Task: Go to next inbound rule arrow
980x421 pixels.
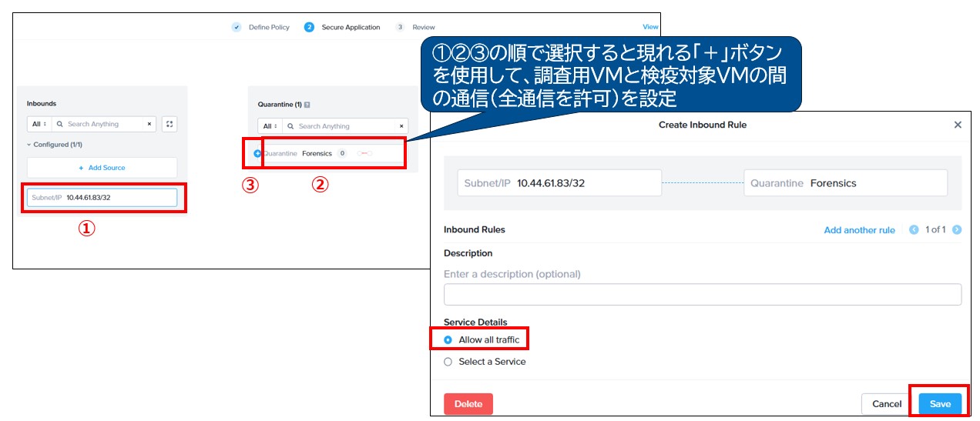Action: click(957, 230)
